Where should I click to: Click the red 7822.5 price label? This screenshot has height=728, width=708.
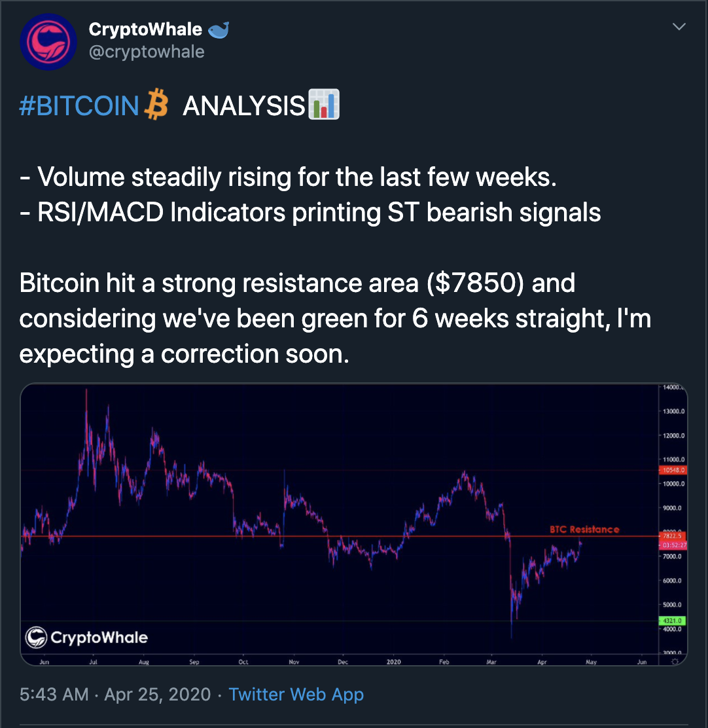coord(673,536)
